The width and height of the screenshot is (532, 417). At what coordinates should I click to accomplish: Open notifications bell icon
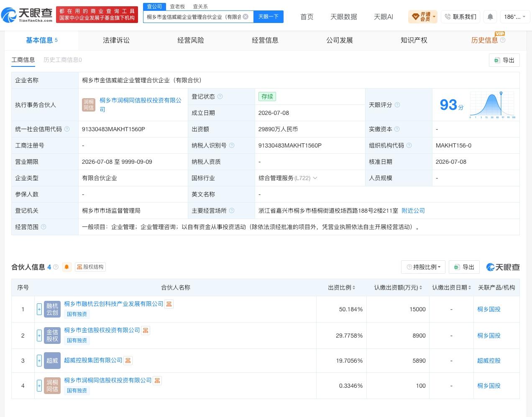click(x=490, y=17)
